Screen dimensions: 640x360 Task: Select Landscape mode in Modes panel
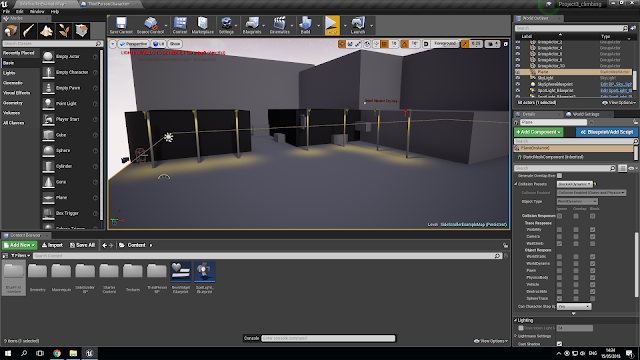[46, 31]
